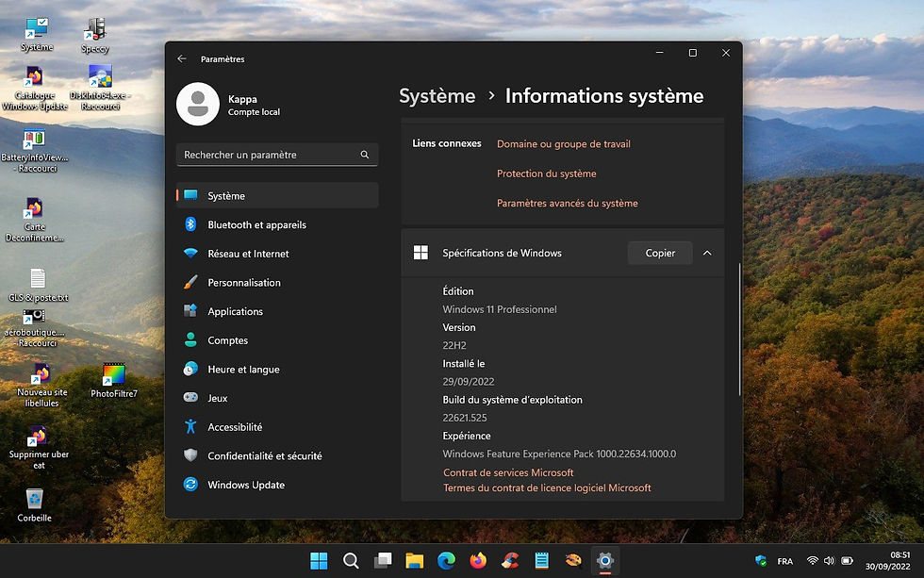
Task: Open the Domaine ou groupe de travail link
Action: [x=564, y=143]
